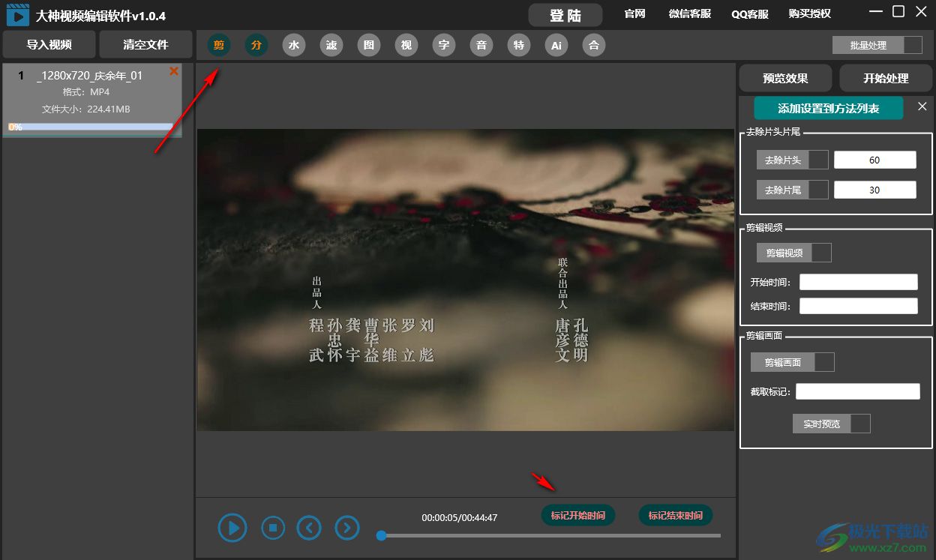Play the video preview

(x=233, y=528)
